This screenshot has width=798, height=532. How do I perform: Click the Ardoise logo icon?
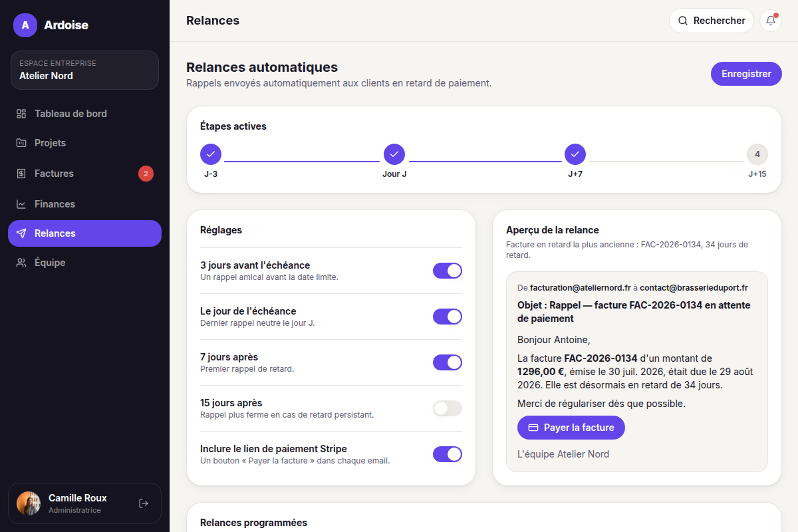coord(25,25)
